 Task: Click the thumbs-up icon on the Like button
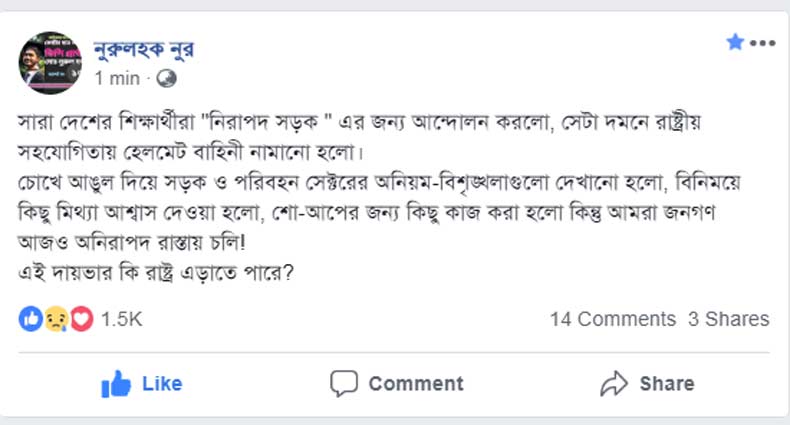(117, 383)
